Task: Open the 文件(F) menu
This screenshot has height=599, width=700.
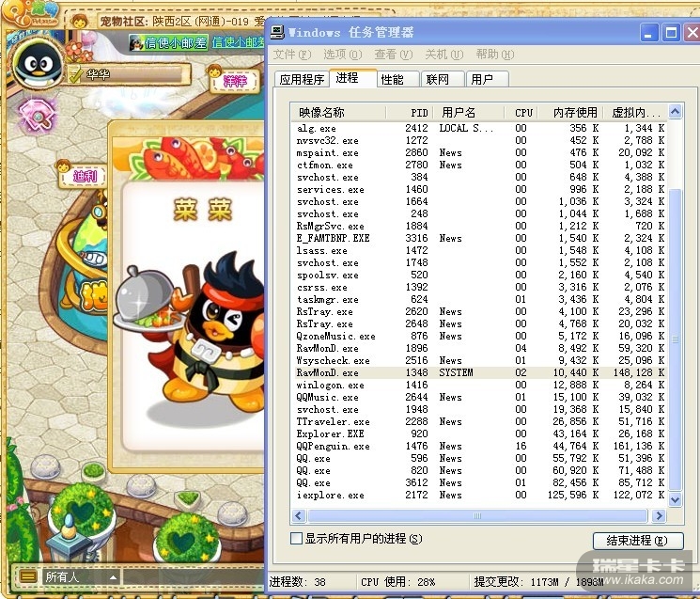Action: 292,55
